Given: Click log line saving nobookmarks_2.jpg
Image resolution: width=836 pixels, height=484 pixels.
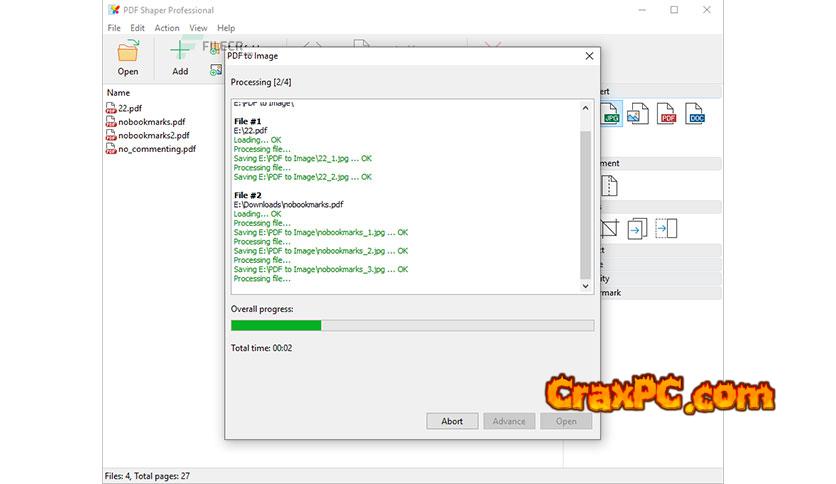Looking at the screenshot, I should point(321,251).
